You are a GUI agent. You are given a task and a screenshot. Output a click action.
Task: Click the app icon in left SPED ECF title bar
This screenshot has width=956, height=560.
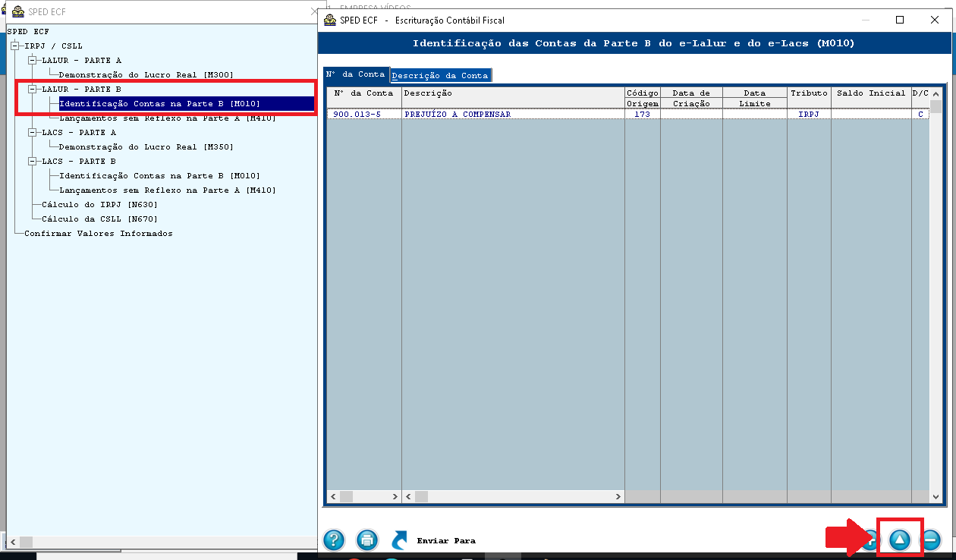click(x=18, y=11)
